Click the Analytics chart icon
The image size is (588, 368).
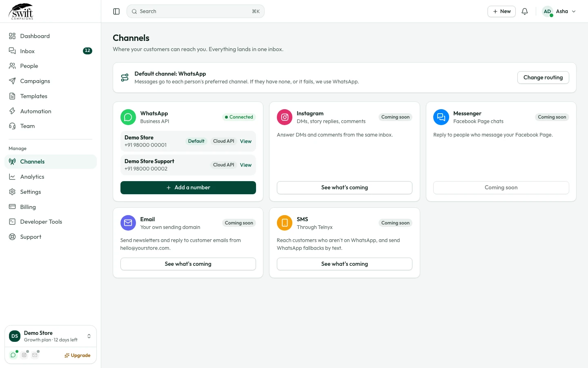(x=12, y=177)
